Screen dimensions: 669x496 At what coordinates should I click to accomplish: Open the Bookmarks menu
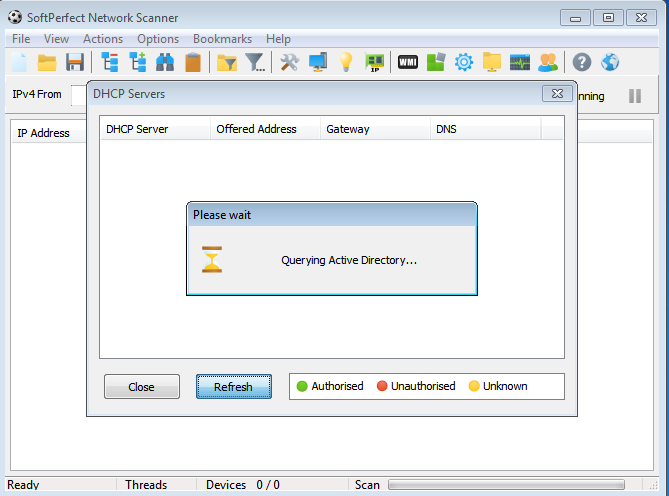(222, 39)
